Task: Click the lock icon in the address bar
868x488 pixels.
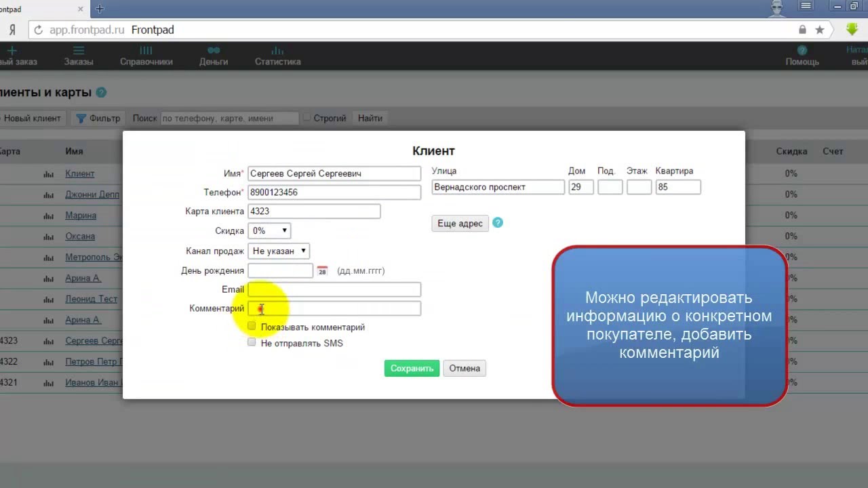Action: (803, 30)
